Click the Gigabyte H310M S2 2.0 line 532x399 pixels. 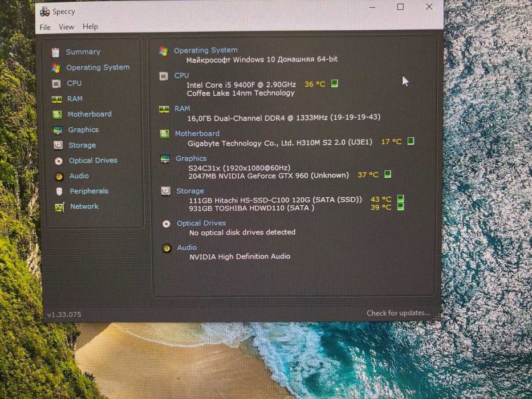[280, 143]
